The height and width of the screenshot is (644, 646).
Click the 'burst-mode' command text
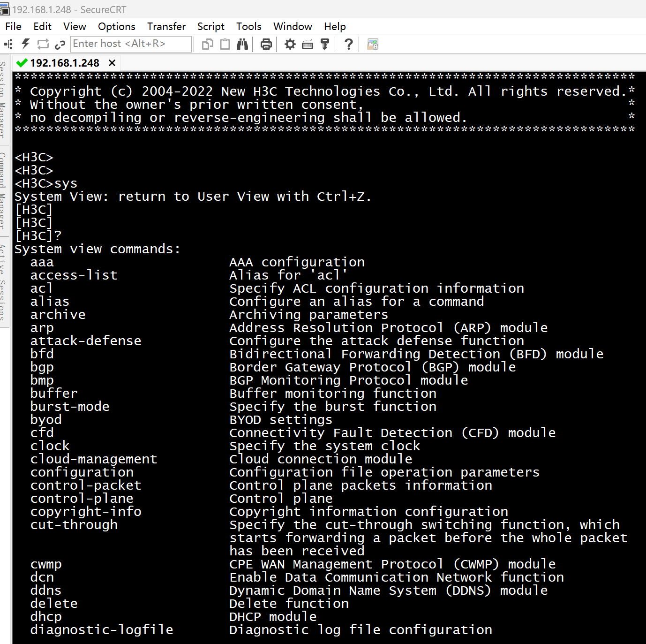[x=70, y=406]
